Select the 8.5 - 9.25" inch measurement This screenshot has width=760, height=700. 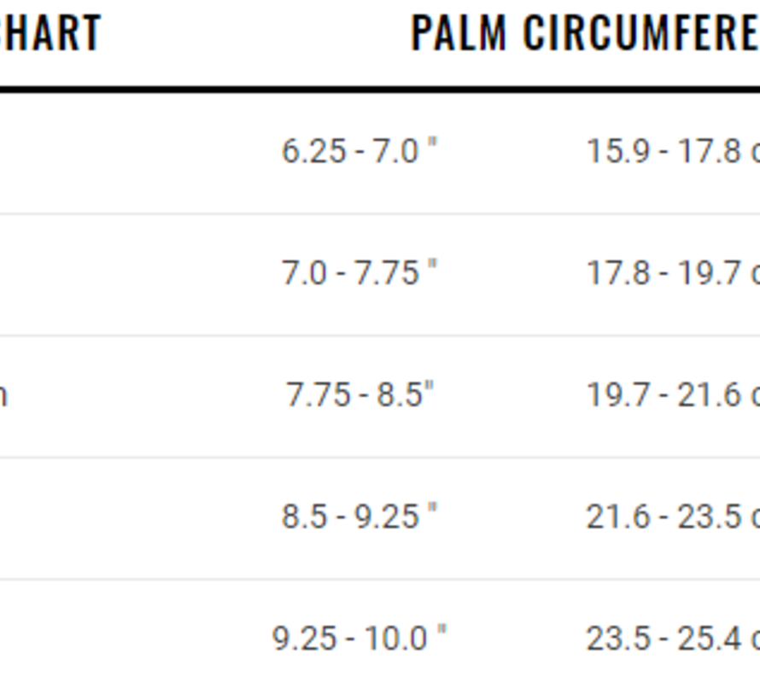pos(360,516)
